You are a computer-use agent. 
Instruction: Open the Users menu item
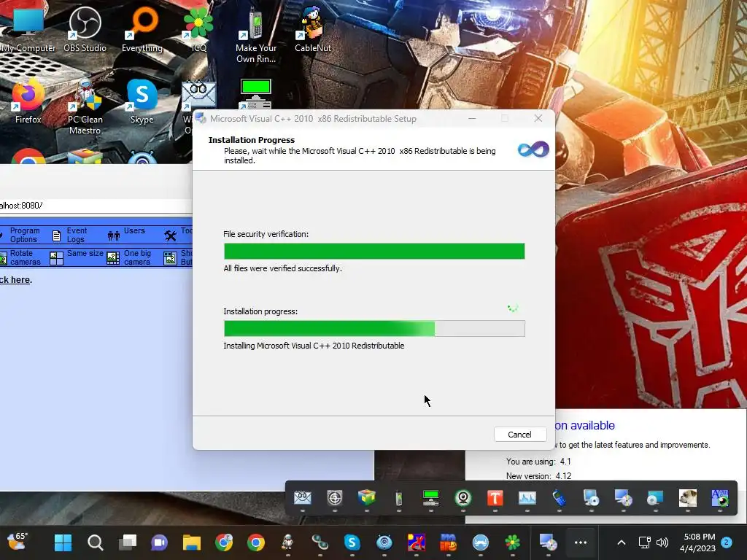(126, 235)
